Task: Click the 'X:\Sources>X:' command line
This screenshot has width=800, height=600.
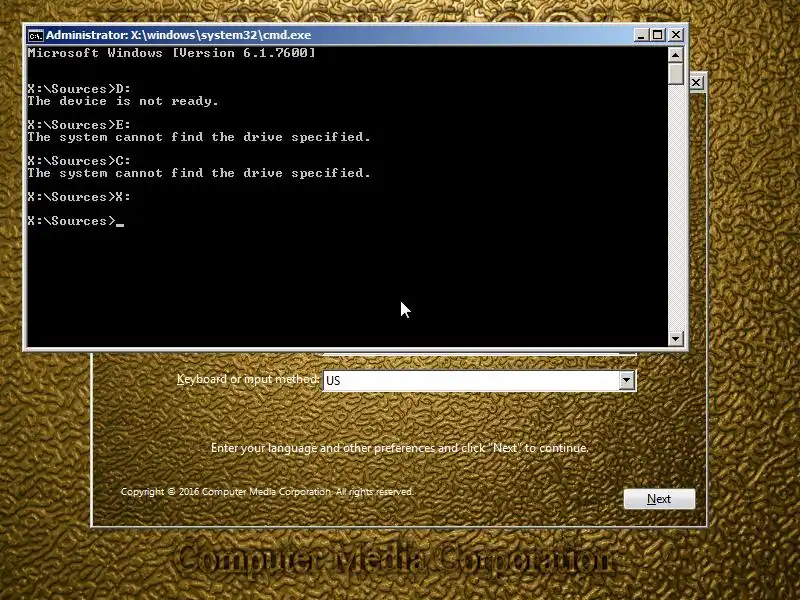Action: (x=79, y=197)
